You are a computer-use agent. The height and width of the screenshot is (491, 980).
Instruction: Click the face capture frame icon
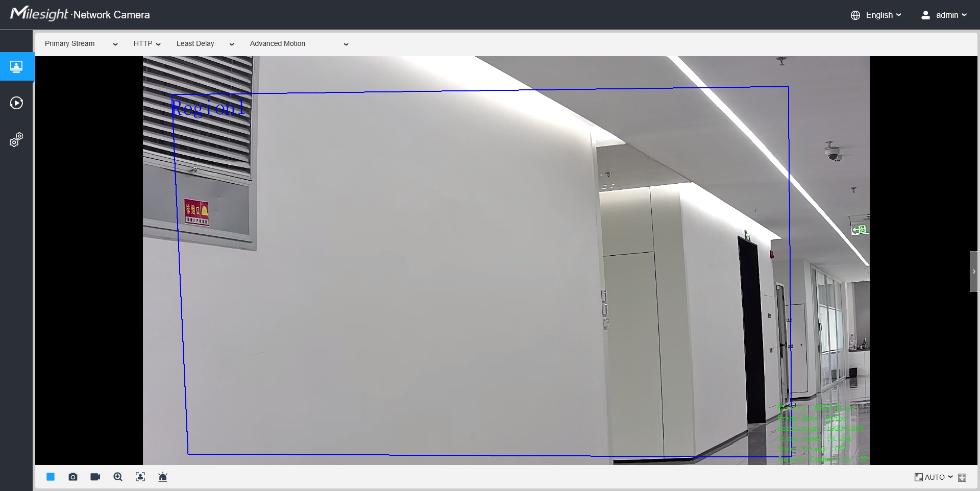click(x=140, y=477)
